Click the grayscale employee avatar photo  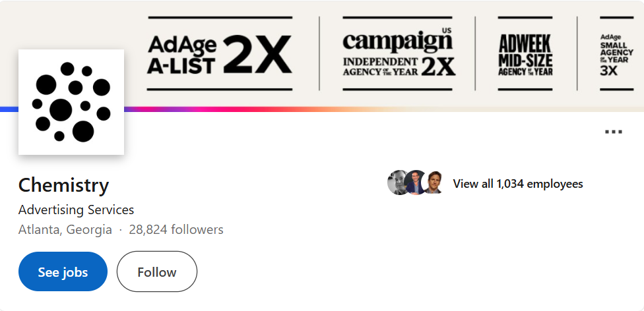(398, 183)
